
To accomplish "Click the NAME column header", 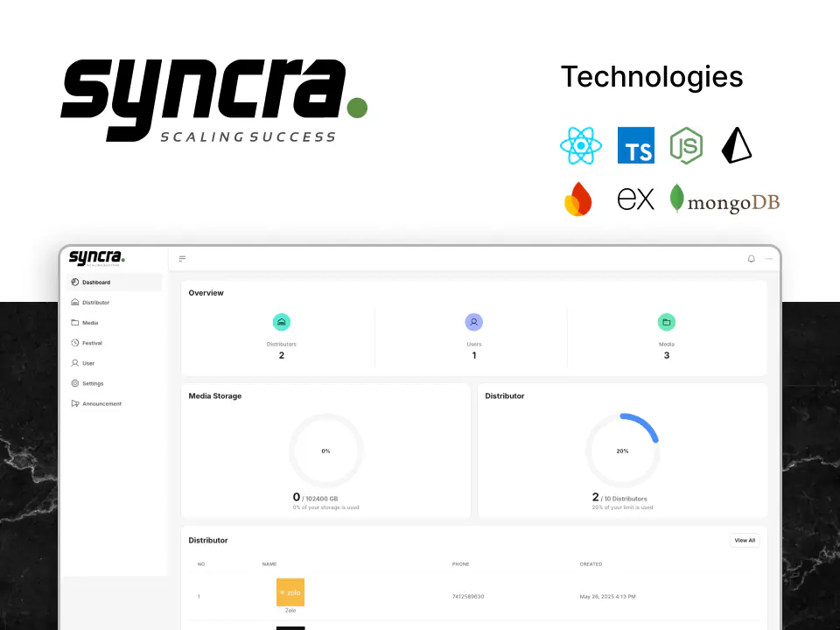I will (269, 564).
